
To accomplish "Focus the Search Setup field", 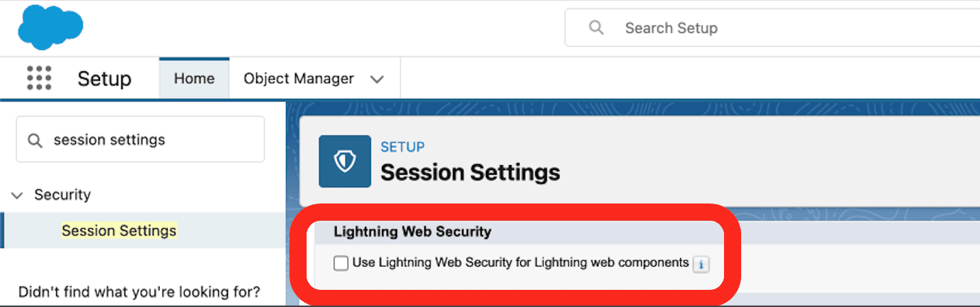I will [x=753, y=28].
